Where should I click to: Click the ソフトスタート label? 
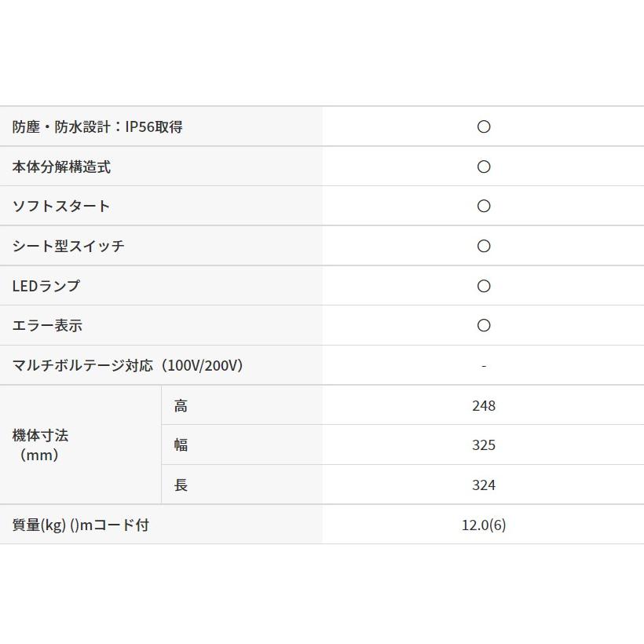61,207
